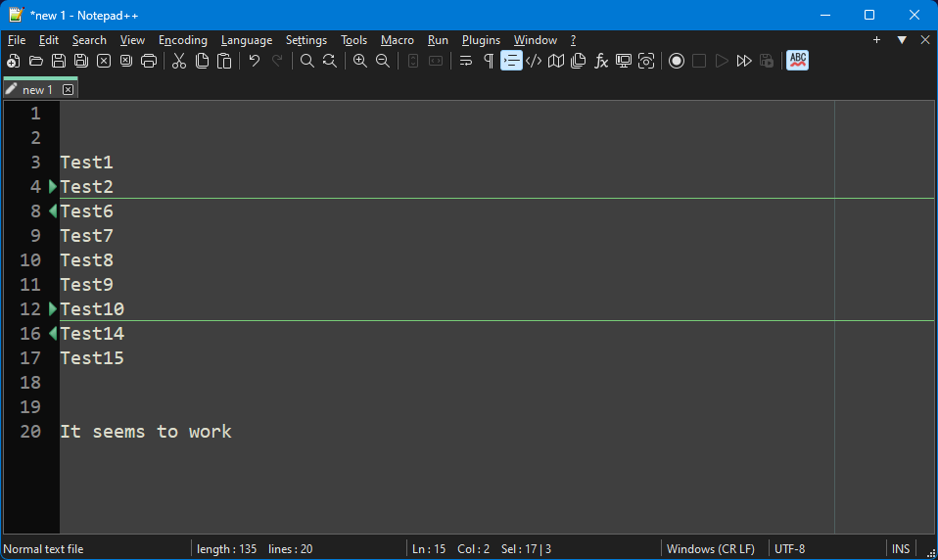938x560 pixels.
Task: Expand hidden lines at line 4 marker
Action: [53, 186]
